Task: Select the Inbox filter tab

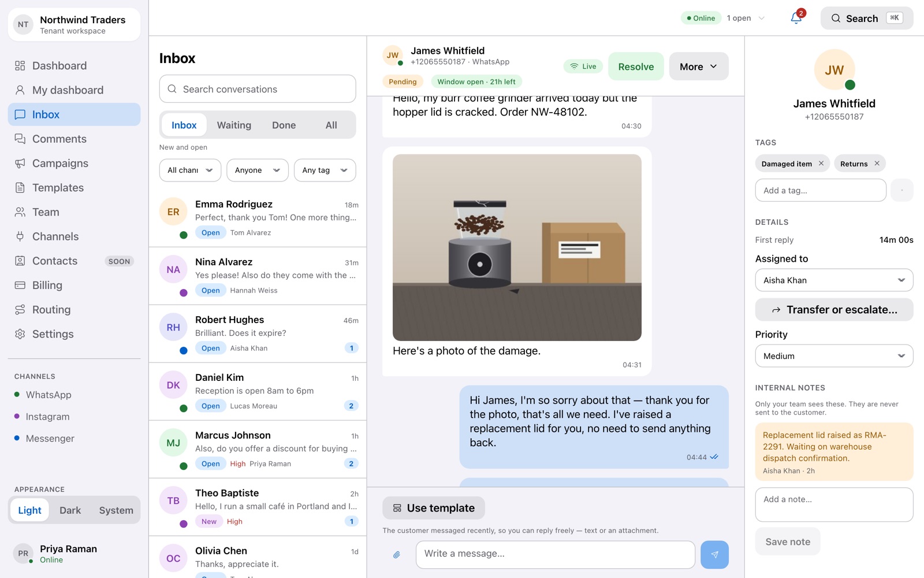Action: (x=184, y=125)
